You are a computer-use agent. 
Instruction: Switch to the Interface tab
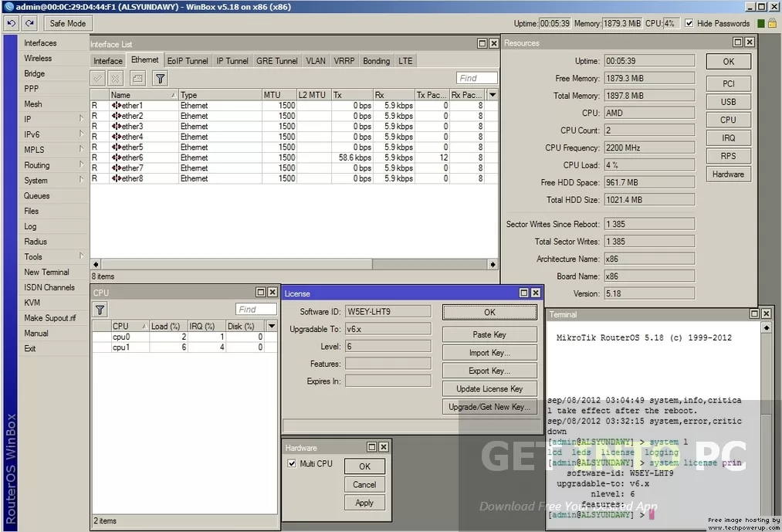point(108,61)
